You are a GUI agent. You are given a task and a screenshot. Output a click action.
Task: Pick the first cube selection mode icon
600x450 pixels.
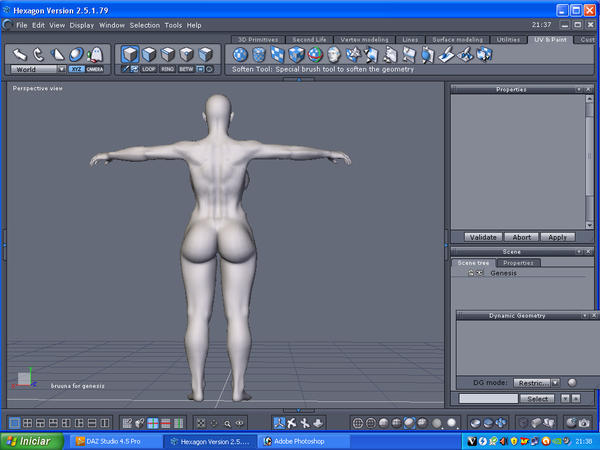tap(130, 53)
